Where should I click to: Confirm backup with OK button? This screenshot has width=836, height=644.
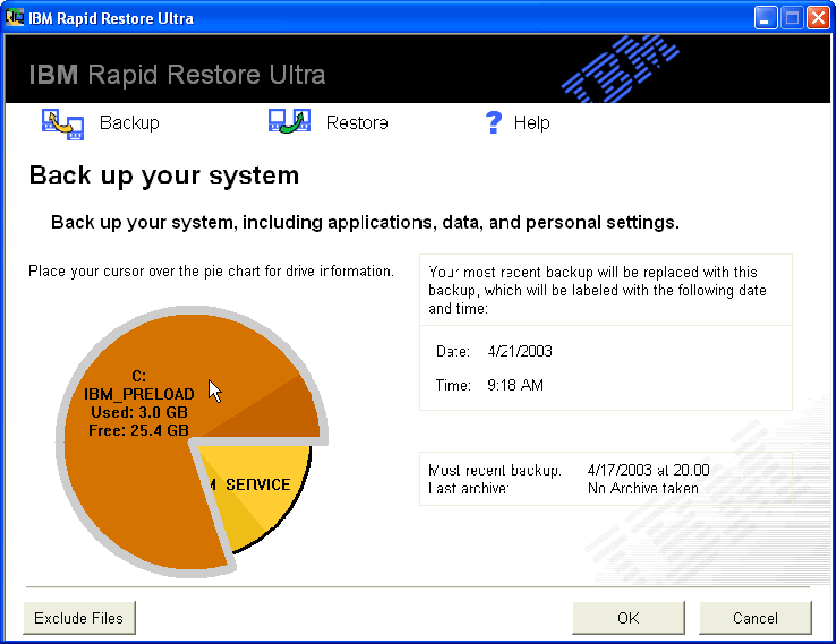click(x=628, y=618)
